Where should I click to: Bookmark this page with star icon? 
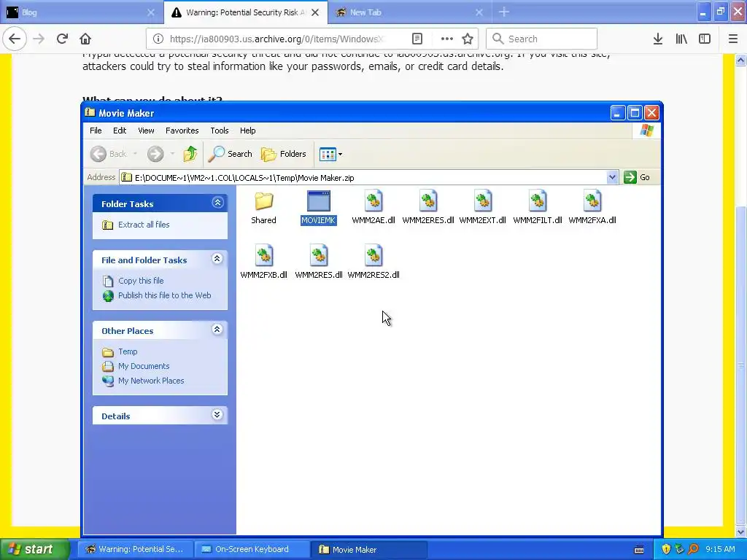pos(468,39)
